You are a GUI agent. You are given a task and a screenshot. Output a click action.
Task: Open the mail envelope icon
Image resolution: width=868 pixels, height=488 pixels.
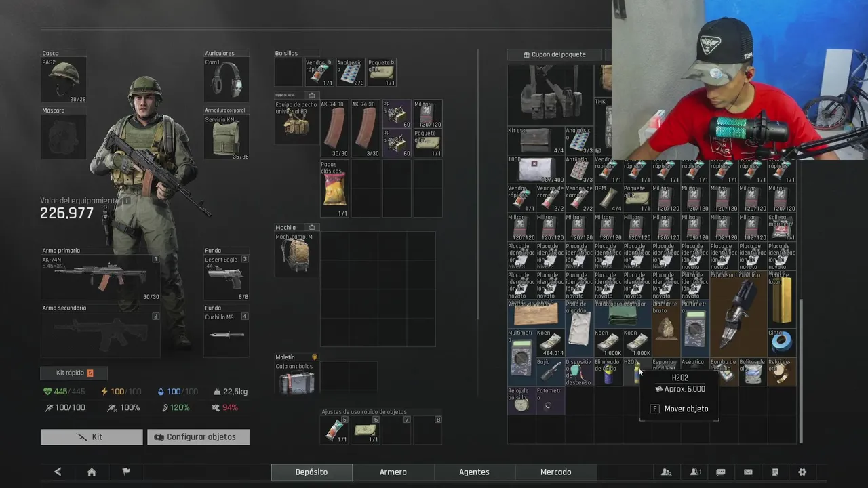tap(748, 472)
